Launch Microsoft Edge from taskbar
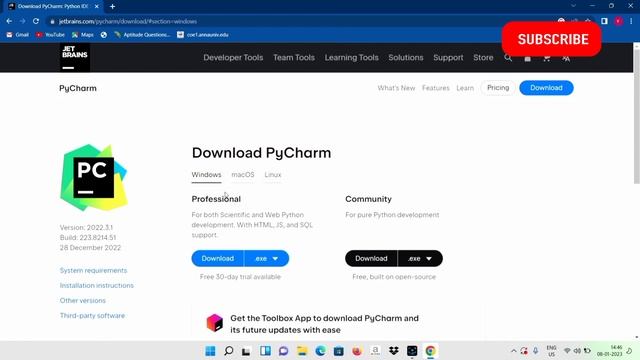 click(320, 351)
